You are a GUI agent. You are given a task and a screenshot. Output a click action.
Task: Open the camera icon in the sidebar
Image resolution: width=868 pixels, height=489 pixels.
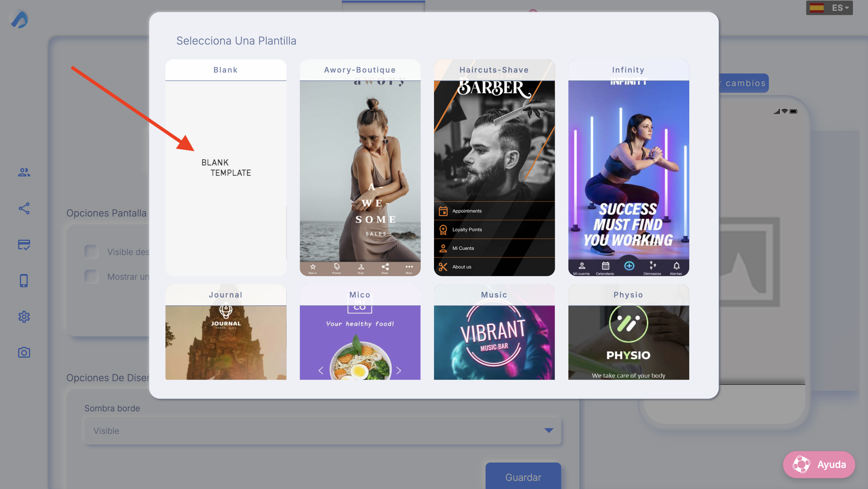pos(24,352)
